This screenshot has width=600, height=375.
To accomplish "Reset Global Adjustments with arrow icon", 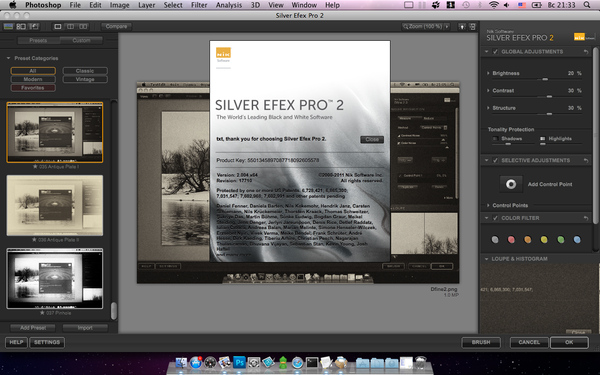I will 586,52.
